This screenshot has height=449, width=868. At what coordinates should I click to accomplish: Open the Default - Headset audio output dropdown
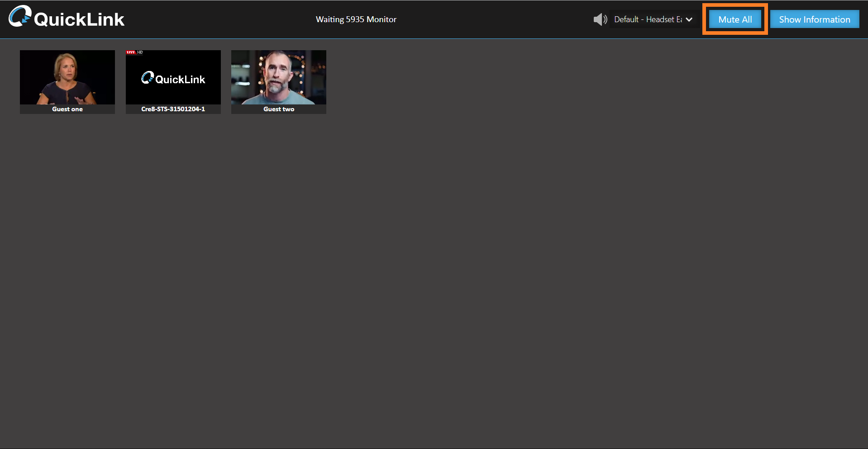pyautogui.click(x=648, y=19)
